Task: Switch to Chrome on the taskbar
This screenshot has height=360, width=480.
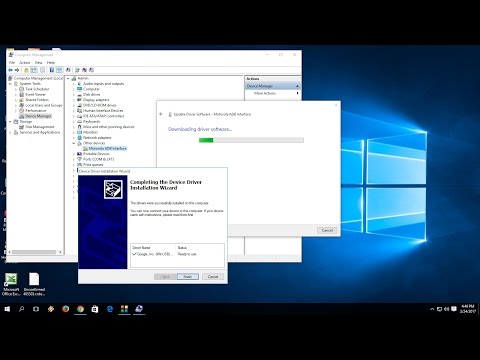Action: 80,309
